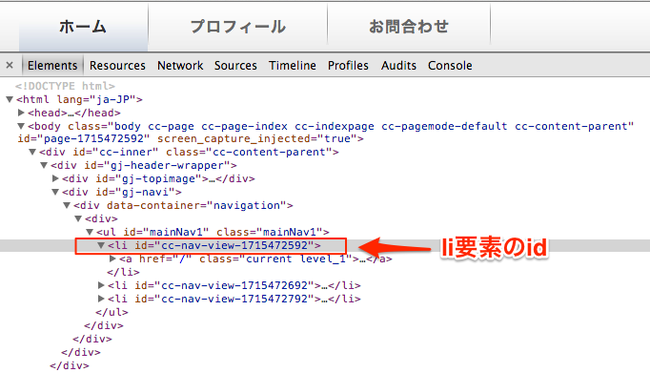
Task: Select the <!DOCTYPE html> line
Action: click(x=65, y=86)
